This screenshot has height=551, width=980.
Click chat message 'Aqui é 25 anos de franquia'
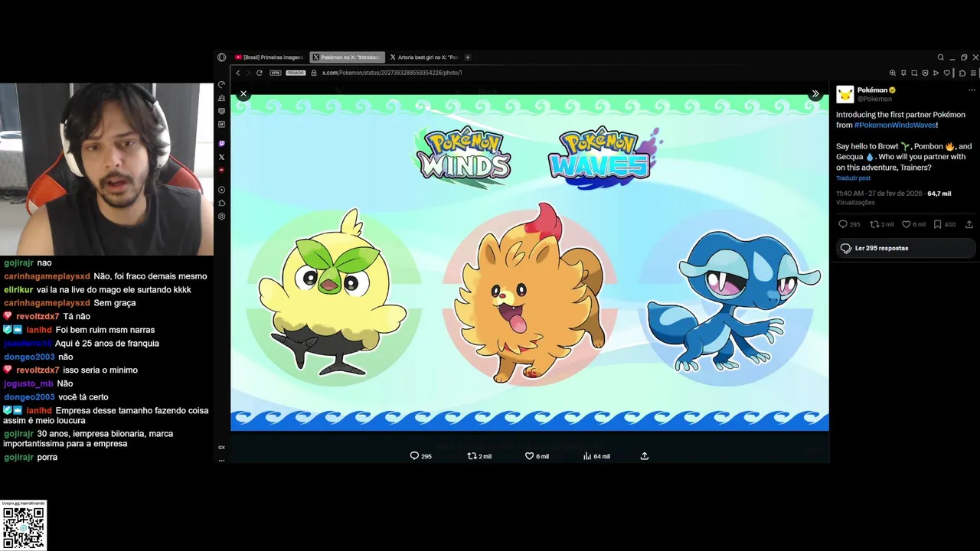click(x=107, y=344)
